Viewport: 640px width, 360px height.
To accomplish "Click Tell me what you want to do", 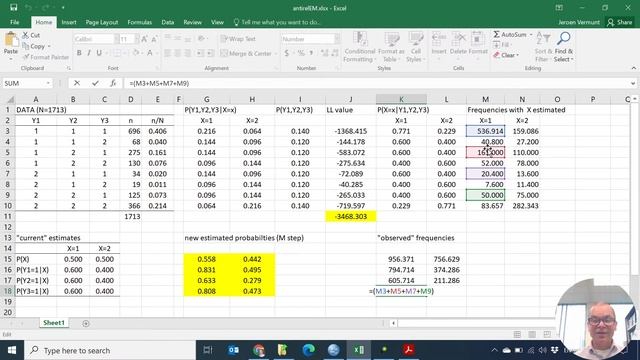I will click(277, 22).
